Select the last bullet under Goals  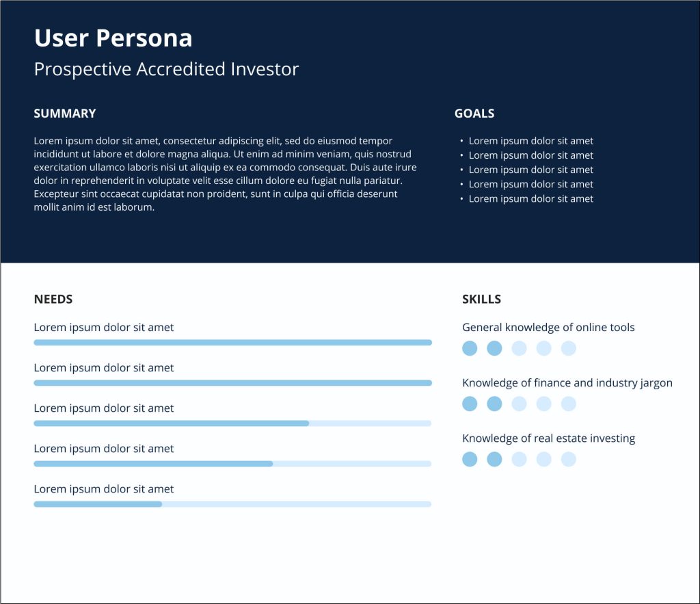click(x=530, y=199)
